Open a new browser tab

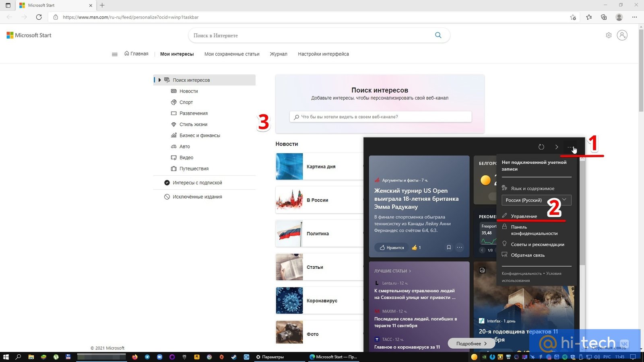(102, 5)
